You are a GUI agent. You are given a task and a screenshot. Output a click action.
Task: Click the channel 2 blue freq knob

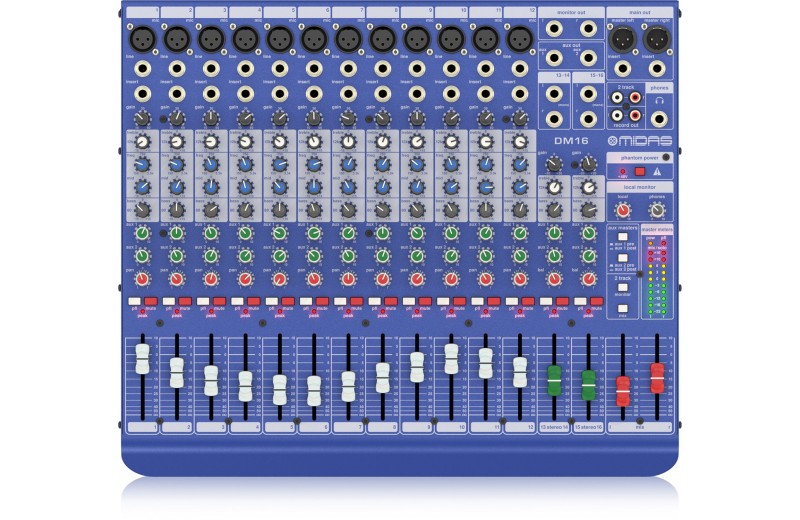[177, 164]
